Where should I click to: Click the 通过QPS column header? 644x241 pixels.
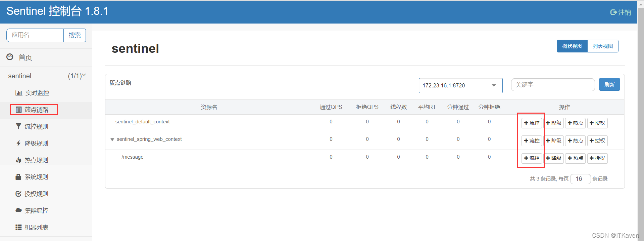[331, 107]
